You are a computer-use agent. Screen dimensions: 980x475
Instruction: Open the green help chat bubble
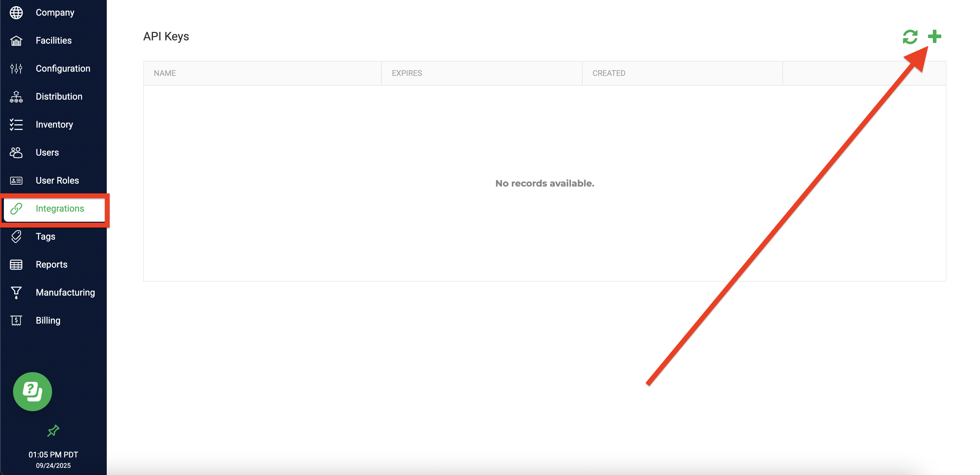(x=32, y=391)
